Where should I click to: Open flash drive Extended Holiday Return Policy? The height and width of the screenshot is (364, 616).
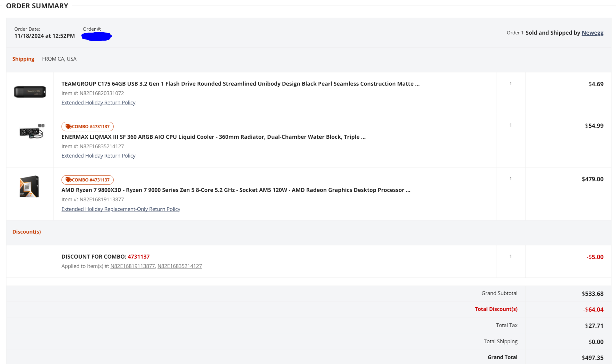point(98,103)
